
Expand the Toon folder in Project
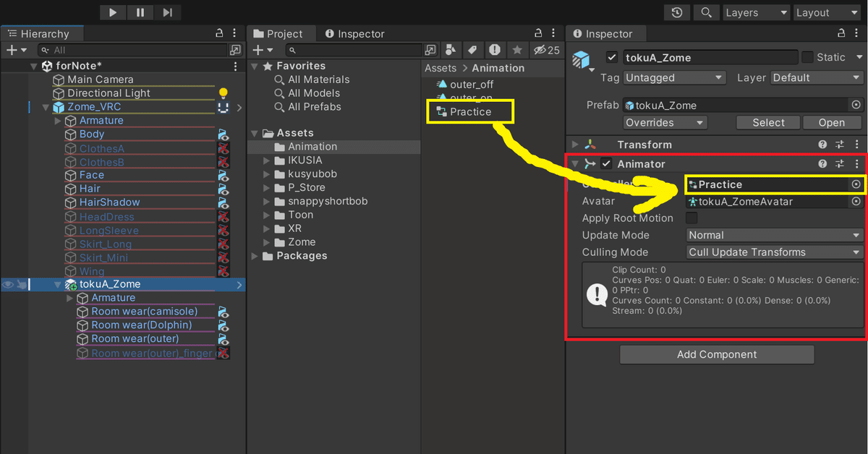[x=267, y=215]
